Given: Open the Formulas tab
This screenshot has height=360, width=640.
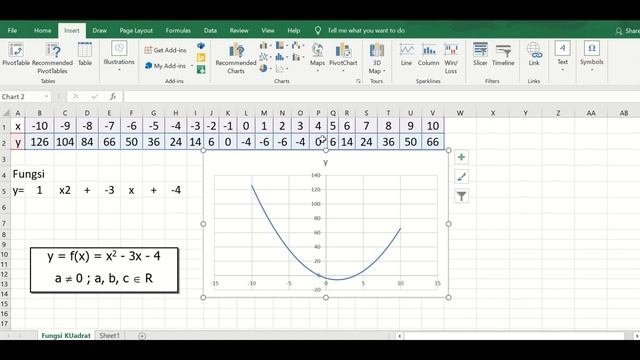Looking at the screenshot, I should point(178,31).
